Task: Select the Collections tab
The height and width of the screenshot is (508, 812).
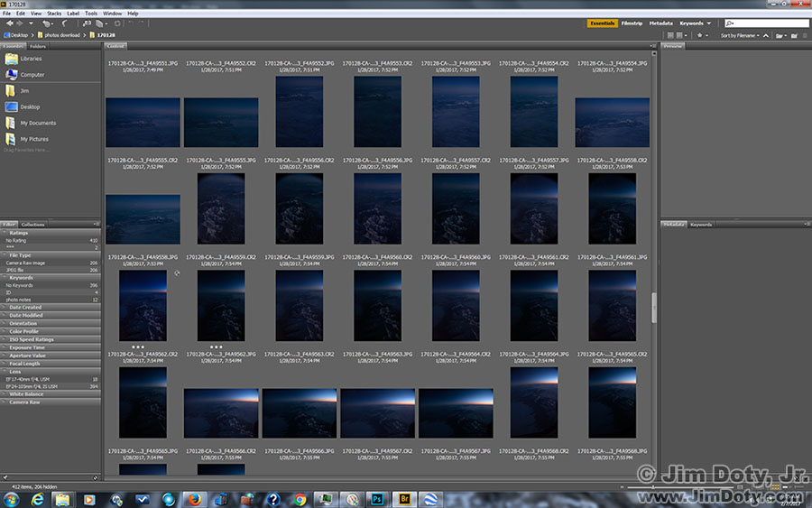Action: point(32,225)
